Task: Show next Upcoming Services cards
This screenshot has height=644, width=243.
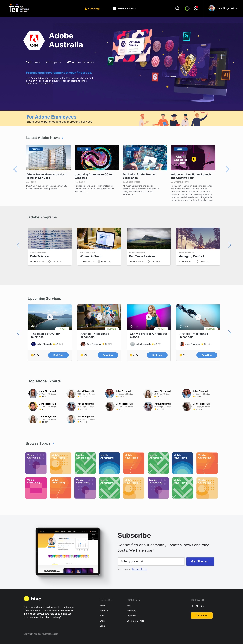Action: click(x=229, y=333)
